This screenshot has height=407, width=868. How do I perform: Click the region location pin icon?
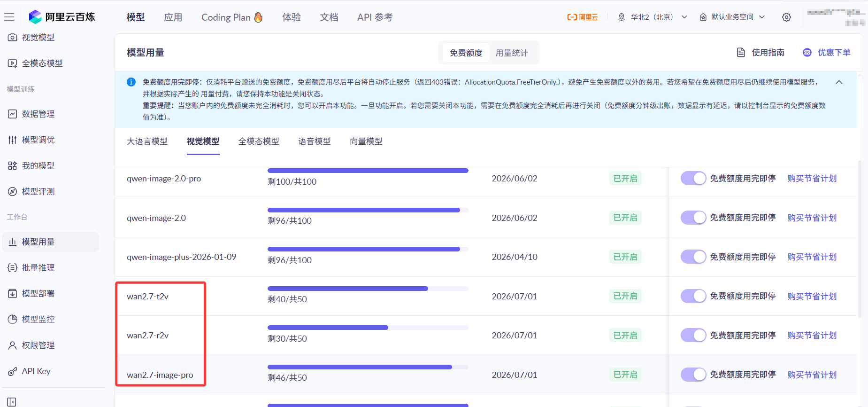click(622, 17)
